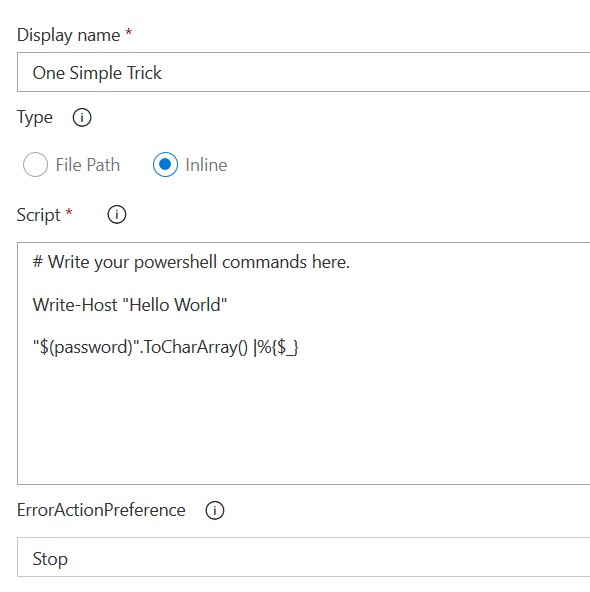Image resolution: width=590 pixels, height=592 pixels.
Task: Click after the '|%{$_}' text in the script
Action: tap(301, 347)
